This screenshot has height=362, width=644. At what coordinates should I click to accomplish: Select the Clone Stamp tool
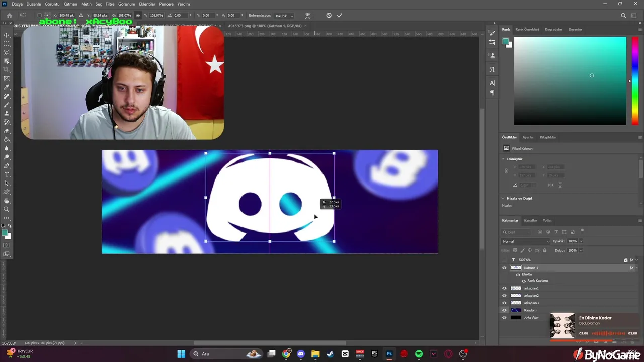pos(7,114)
